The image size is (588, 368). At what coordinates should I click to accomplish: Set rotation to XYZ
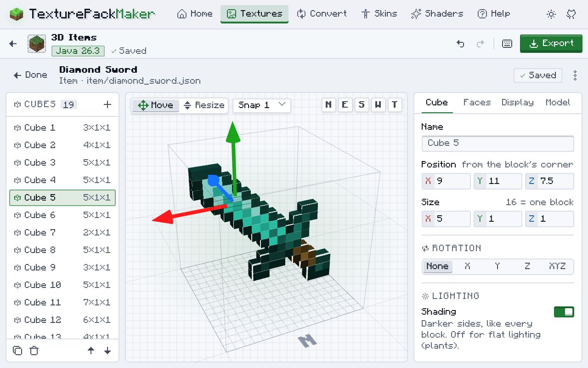click(557, 266)
